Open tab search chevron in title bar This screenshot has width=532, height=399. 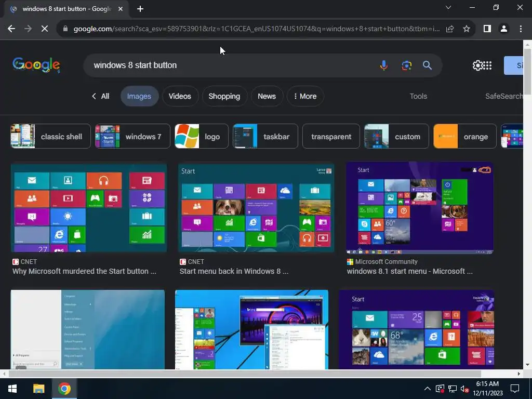click(x=448, y=7)
